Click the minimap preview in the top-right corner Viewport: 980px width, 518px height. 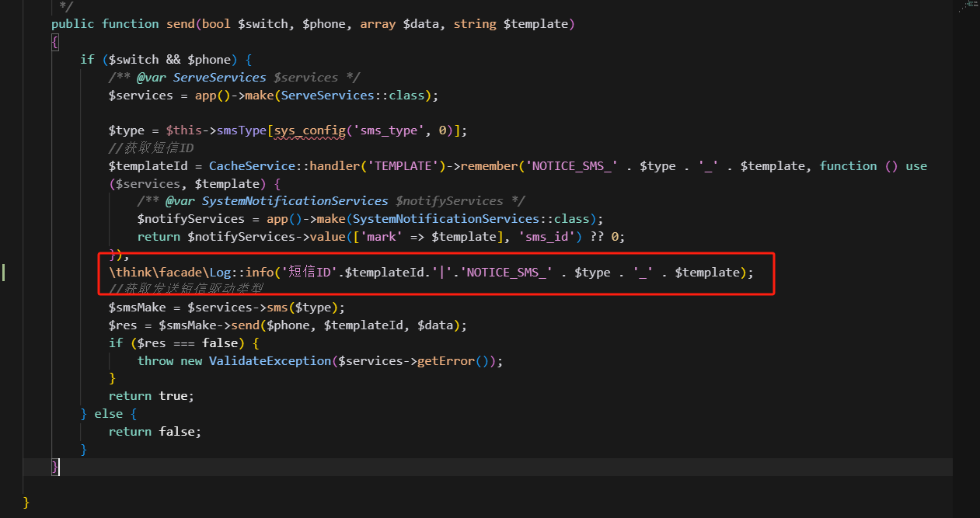[968, 6]
